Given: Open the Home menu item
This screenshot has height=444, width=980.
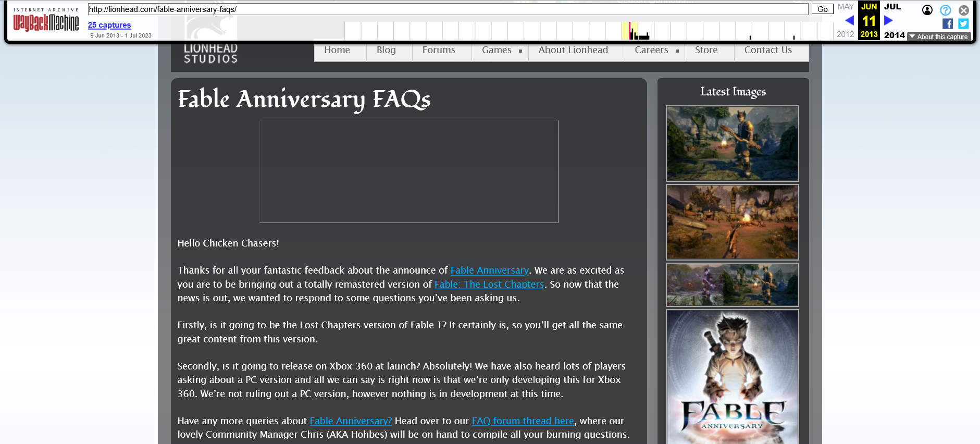Looking at the screenshot, I should tap(337, 50).
